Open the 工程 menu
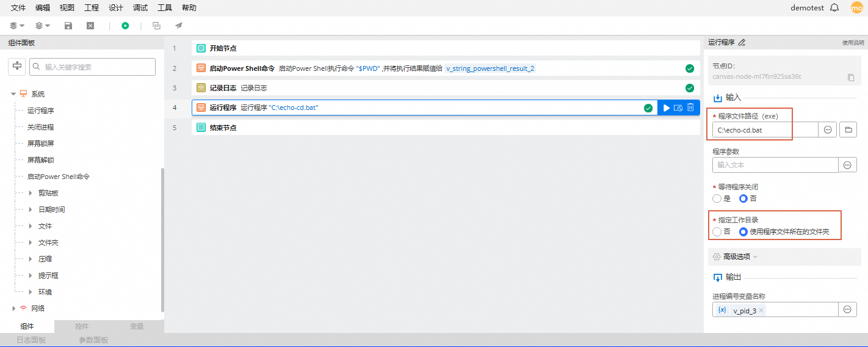 tap(92, 8)
